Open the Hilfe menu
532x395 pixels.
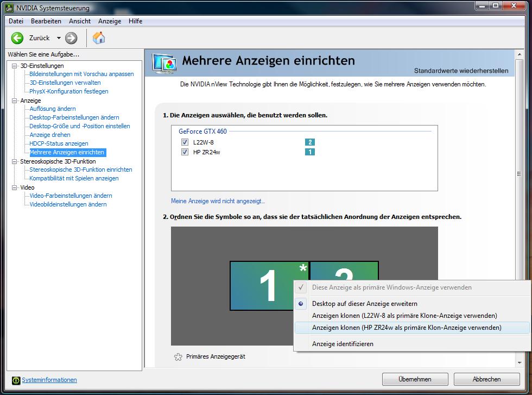[x=135, y=21]
